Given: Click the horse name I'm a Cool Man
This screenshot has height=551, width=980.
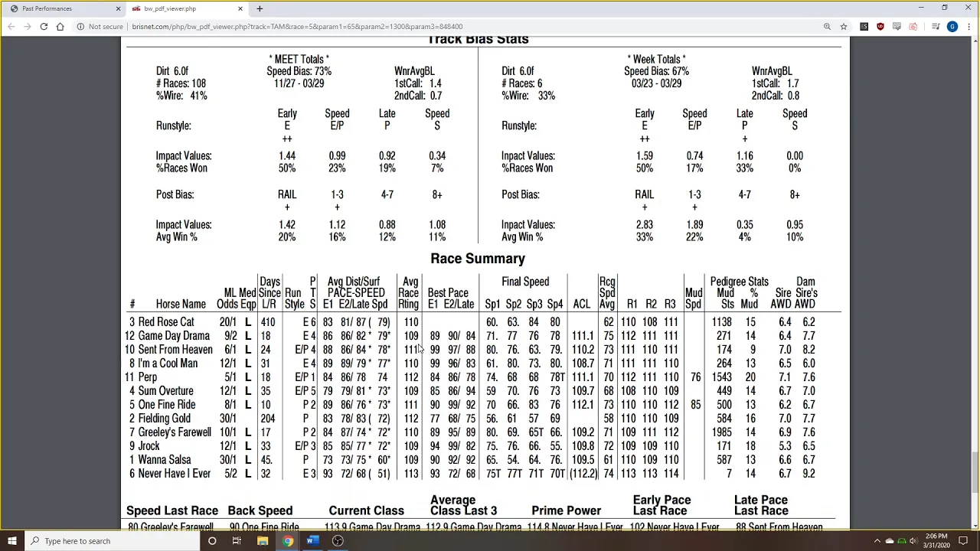Looking at the screenshot, I should (168, 364).
